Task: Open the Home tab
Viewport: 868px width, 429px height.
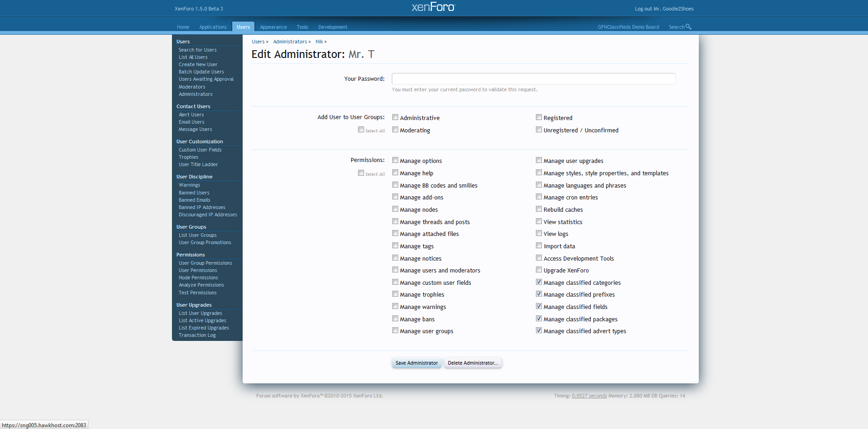Action: pos(183,27)
